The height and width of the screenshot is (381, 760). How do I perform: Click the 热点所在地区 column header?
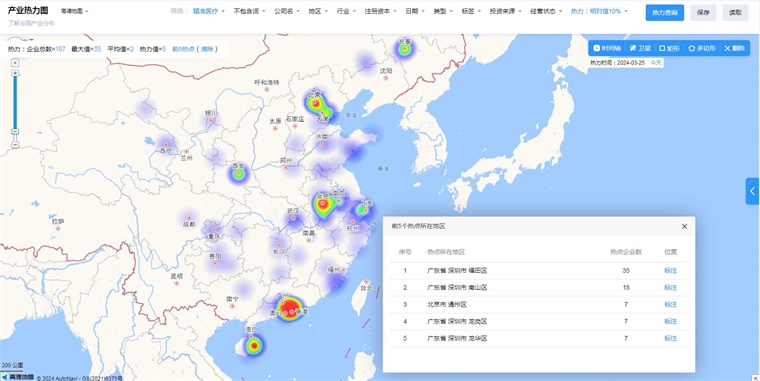[446, 252]
